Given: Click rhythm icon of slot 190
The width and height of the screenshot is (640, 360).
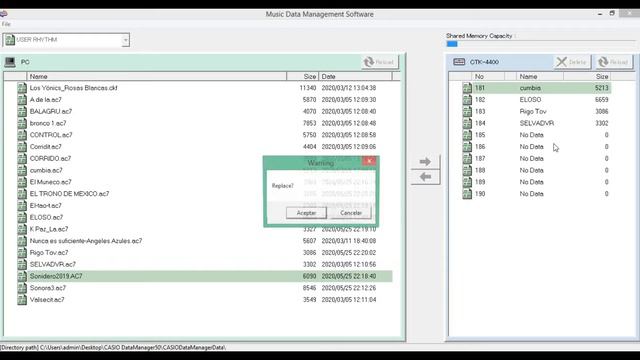Looking at the screenshot, I should click(467, 194).
